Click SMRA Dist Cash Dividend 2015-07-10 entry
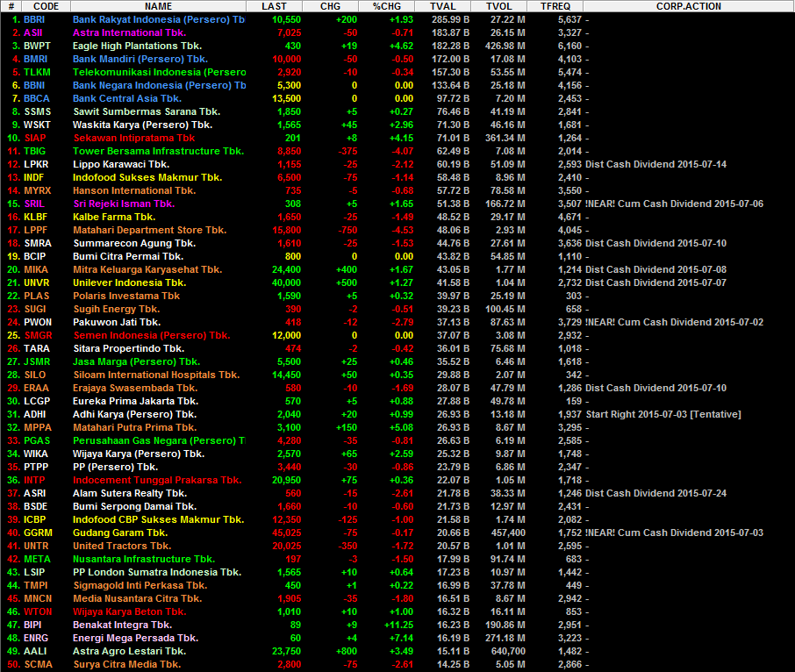 [x=655, y=243]
